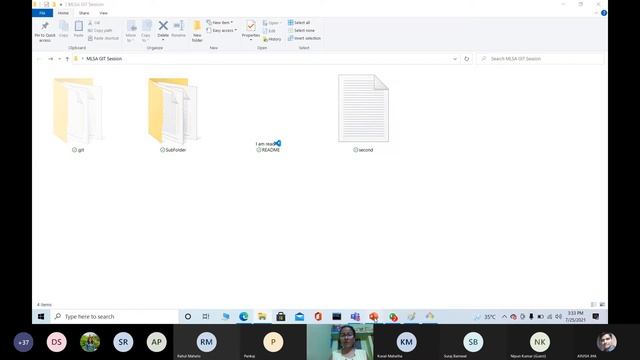The width and height of the screenshot is (640, 360).
Task: Click Edit in the Open group
Action: (x=269, y=31)
